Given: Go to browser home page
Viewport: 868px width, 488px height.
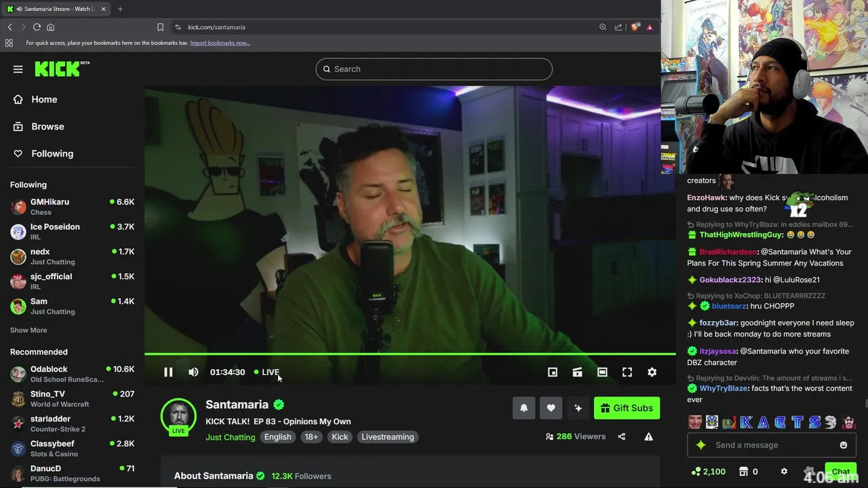Looking at the screenshot, I should click(50, 27).
